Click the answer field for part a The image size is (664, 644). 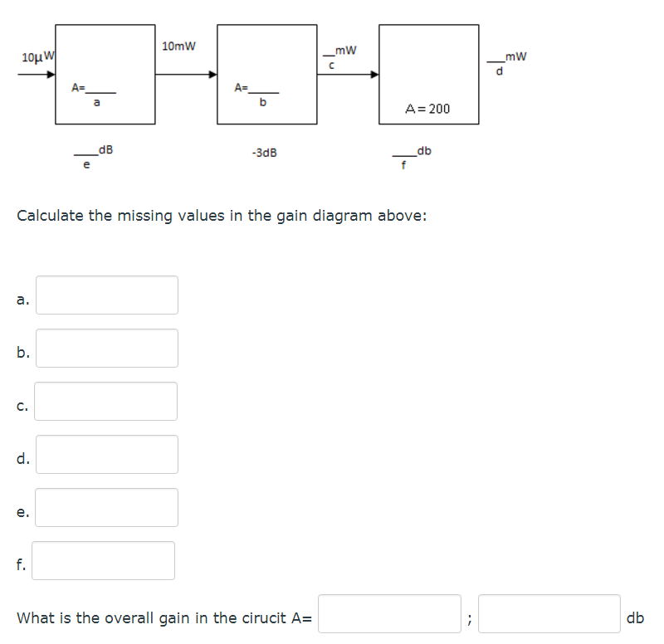coord(107,295)
